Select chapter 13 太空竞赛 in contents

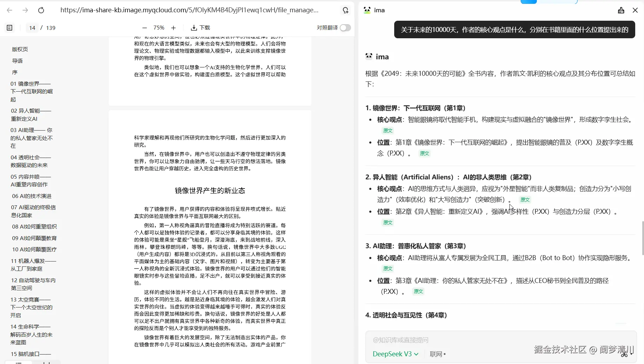pos(32,307)
